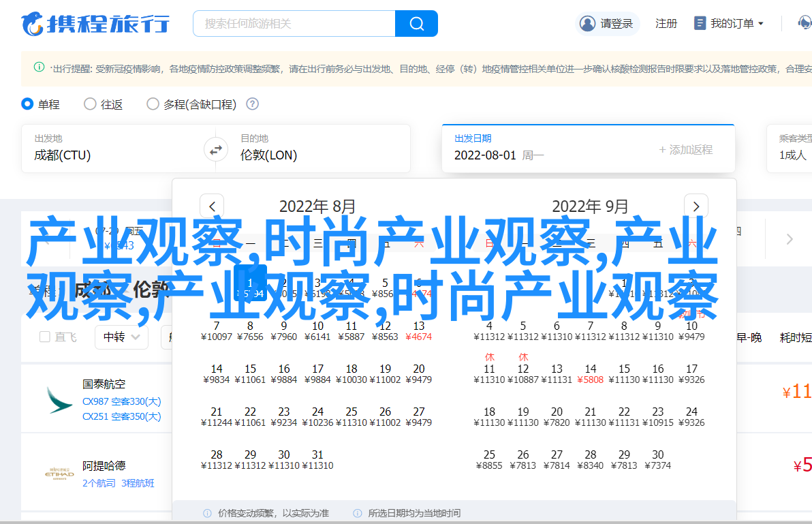Screen dimensions: 812x524
Task: Click the price-change info icon in calendar footer
Action: tap(207, 513)
